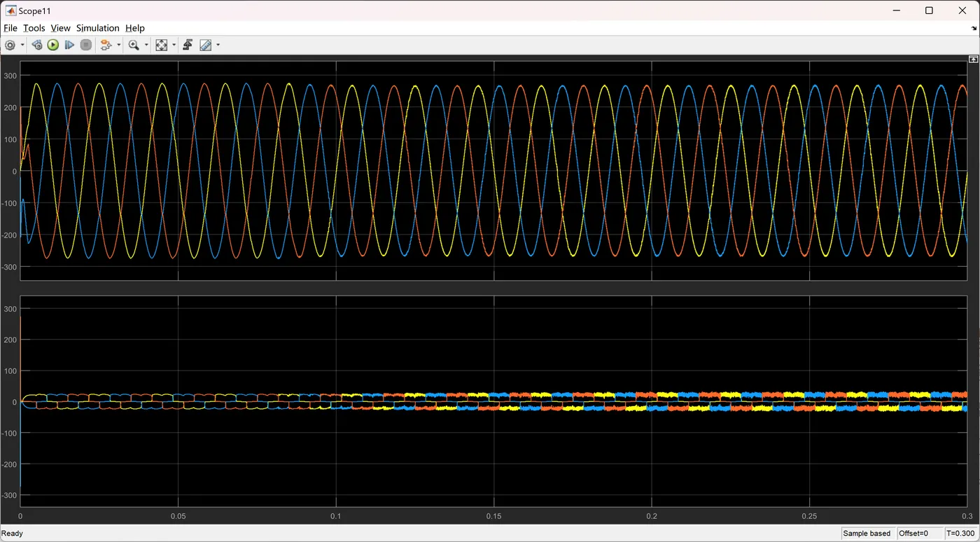This screenshot has height=542, width=980.
Task: Open the Cursor Measurements ruler icon
Action: pos(206,45)
